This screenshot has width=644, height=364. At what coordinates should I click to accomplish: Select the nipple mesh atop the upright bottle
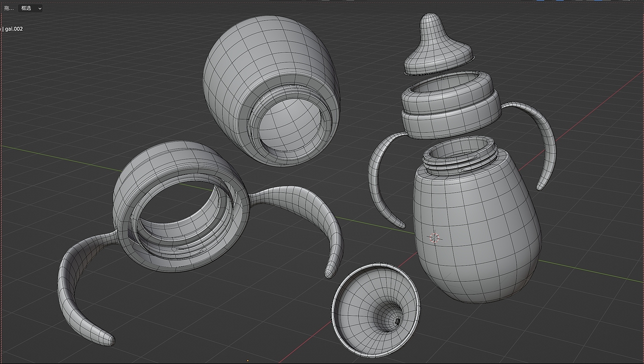click(x=439, y=43)
